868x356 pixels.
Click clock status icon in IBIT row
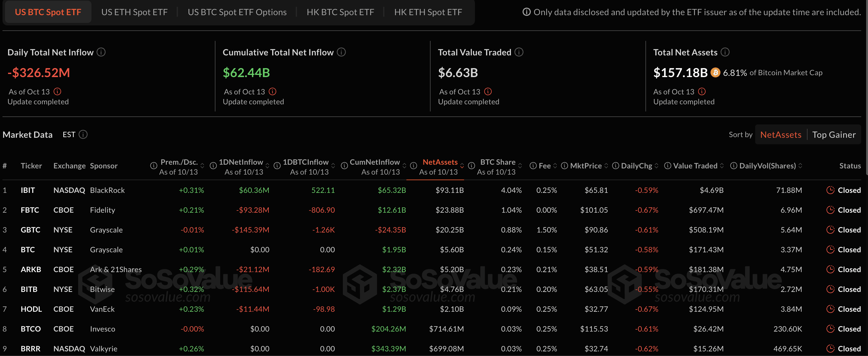[830, 190]
